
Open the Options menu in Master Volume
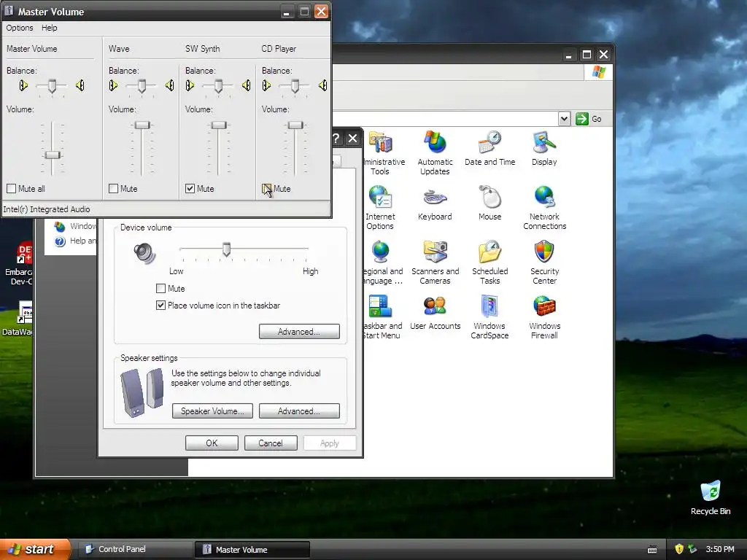tap(20, 28)
